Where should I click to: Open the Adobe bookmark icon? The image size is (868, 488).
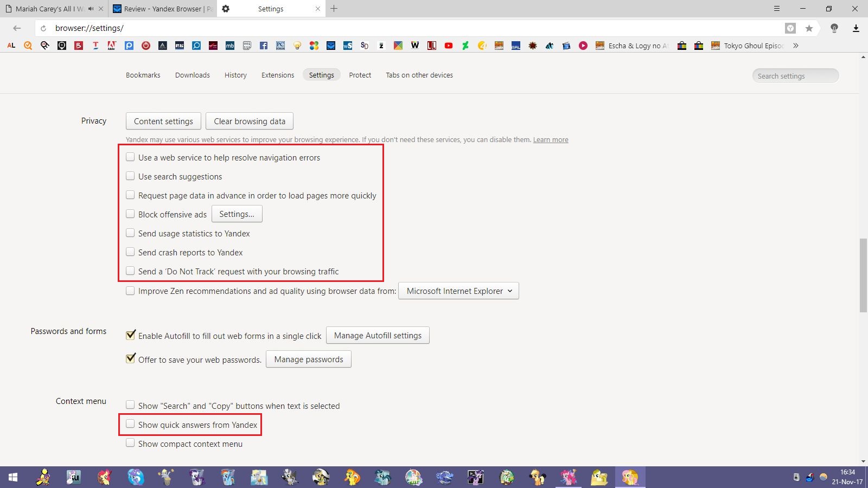click(112, 46)
